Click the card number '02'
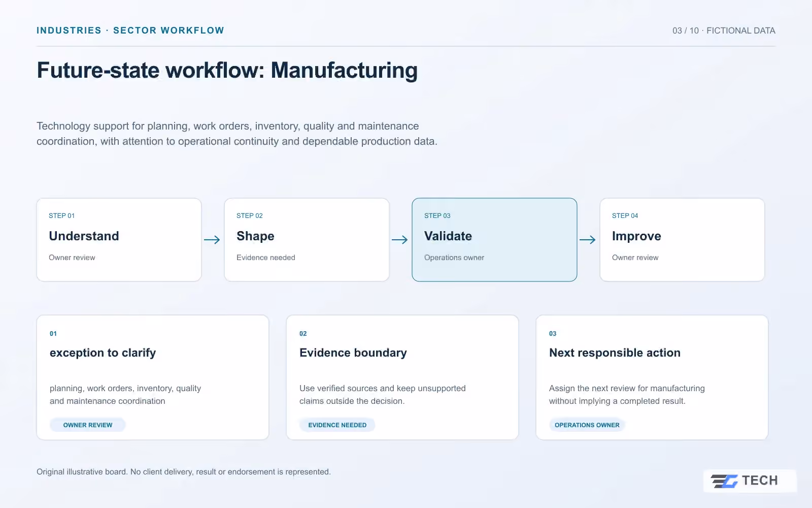This screenshot has width=812, height=508. (303, 334)
